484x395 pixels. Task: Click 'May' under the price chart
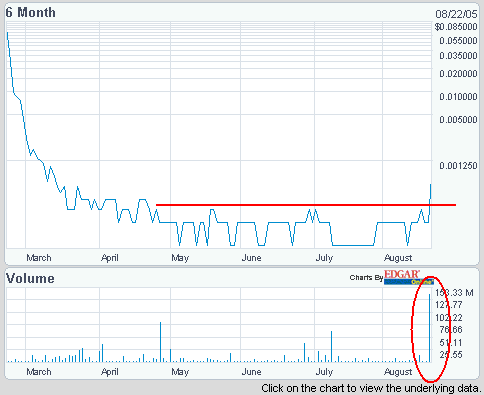pyautogui.click(x=180, y=258)
